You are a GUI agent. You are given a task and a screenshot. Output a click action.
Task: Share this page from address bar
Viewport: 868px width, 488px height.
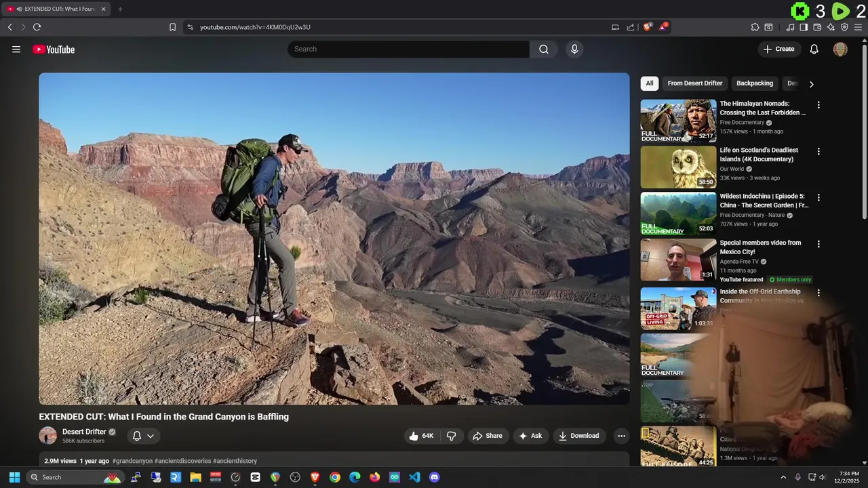pos(631,27)
